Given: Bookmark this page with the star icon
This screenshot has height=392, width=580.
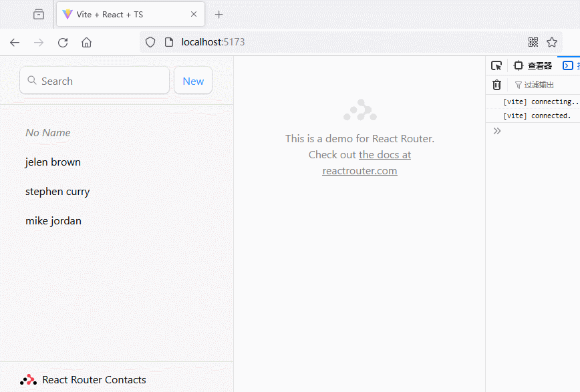Looking at the screenshot, I should 552,42.
